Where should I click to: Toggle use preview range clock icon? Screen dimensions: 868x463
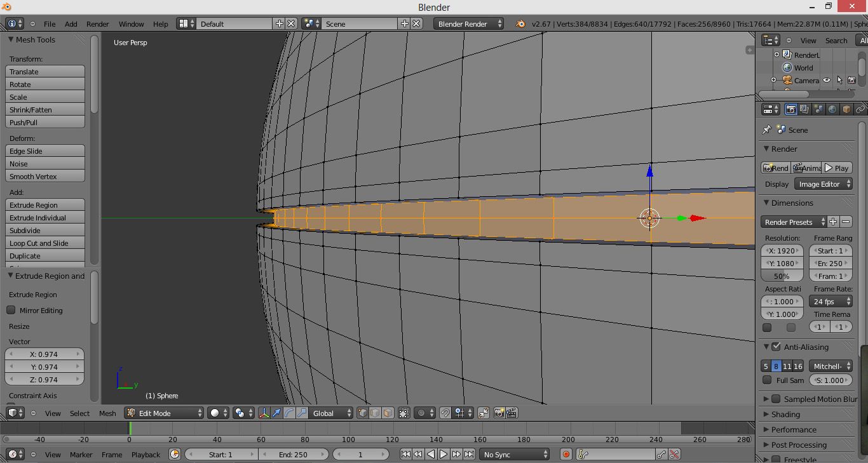[175, 455]
